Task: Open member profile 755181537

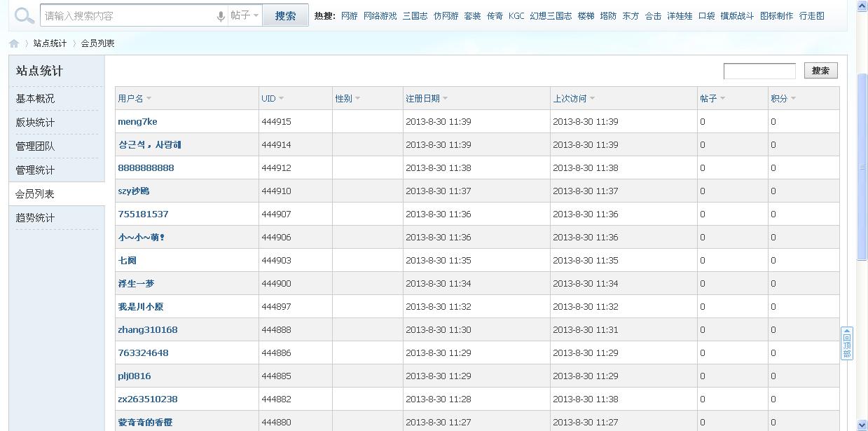Action: pyautogui.click(x=143, y=214)
